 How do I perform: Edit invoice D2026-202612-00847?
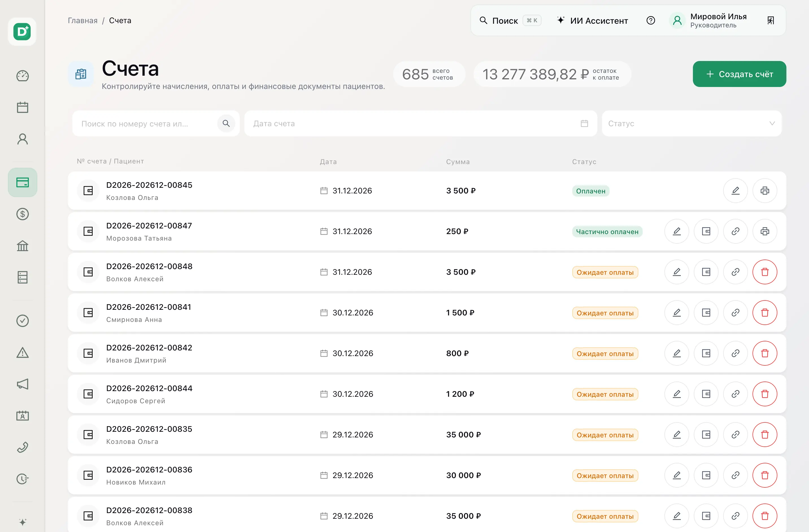677,231
